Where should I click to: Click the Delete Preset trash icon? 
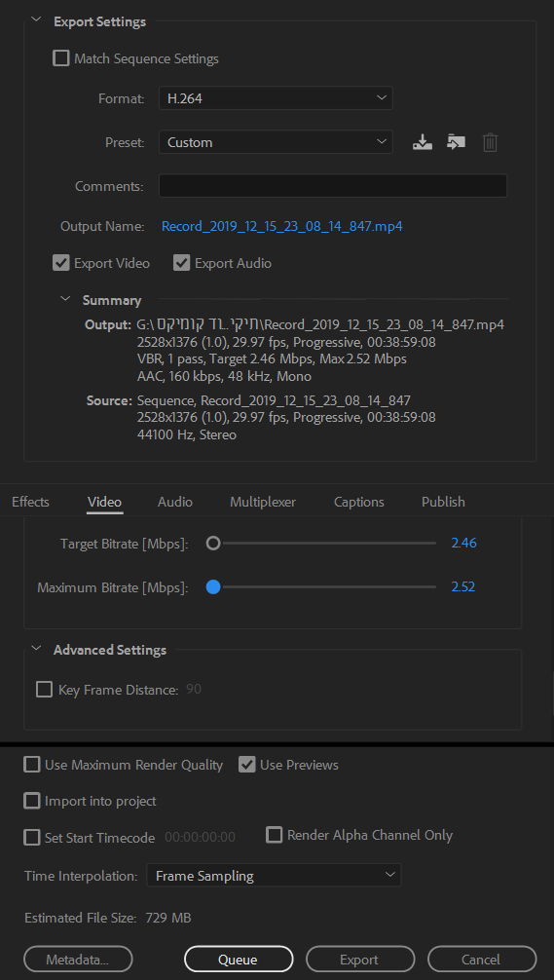tap(491, 142)
